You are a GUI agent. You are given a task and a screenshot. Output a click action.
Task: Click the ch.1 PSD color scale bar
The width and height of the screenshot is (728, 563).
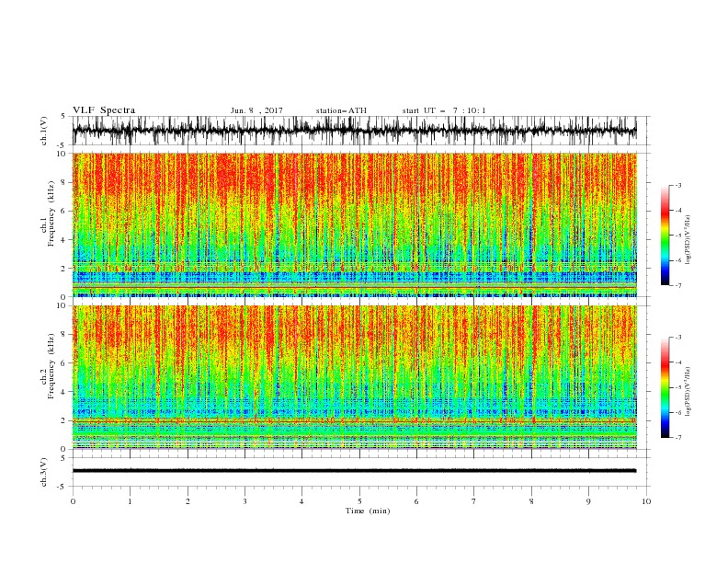coord(665,236)
